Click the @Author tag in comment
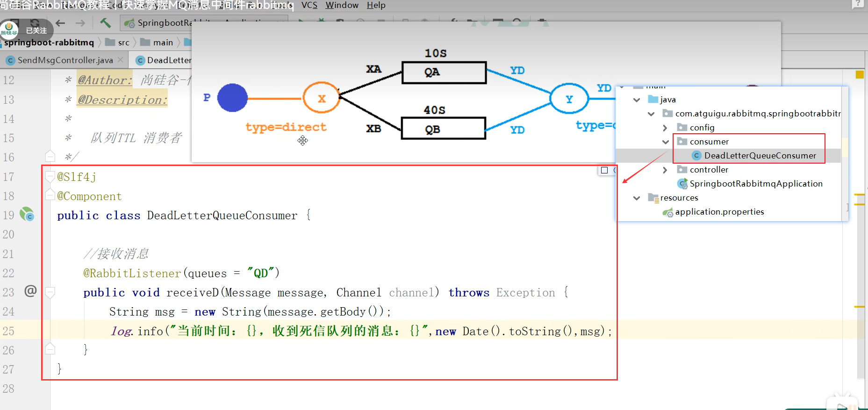The image size is (868, 410). tap(105, 80)
